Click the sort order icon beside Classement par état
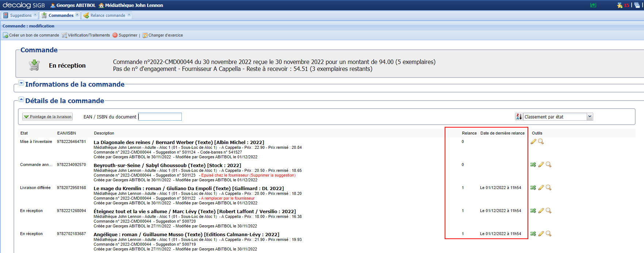Screen dimensions: 644x253 [519, 117]
